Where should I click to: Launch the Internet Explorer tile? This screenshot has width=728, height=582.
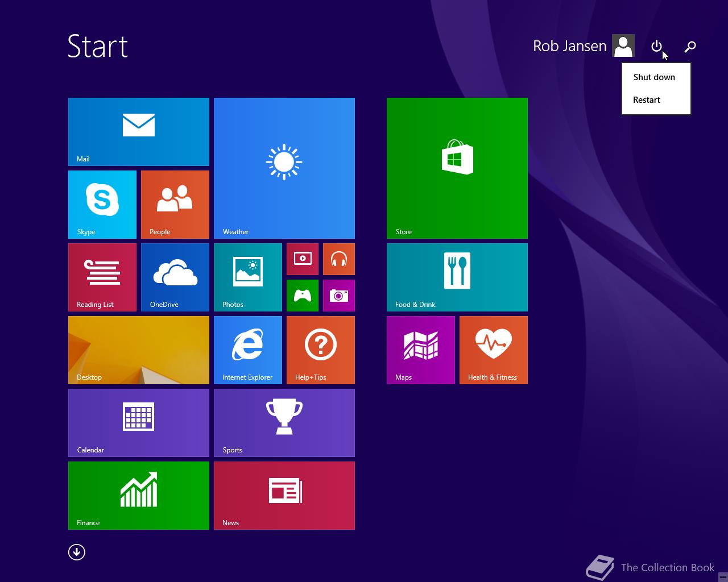click(x=248, y=350)
